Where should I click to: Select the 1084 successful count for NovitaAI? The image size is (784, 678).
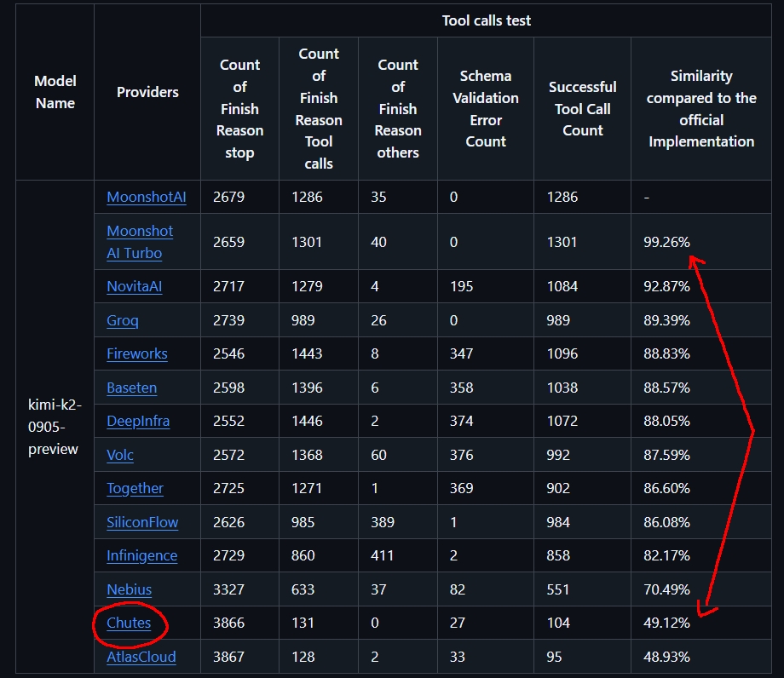pyautogui.click(x=562, y=286)
